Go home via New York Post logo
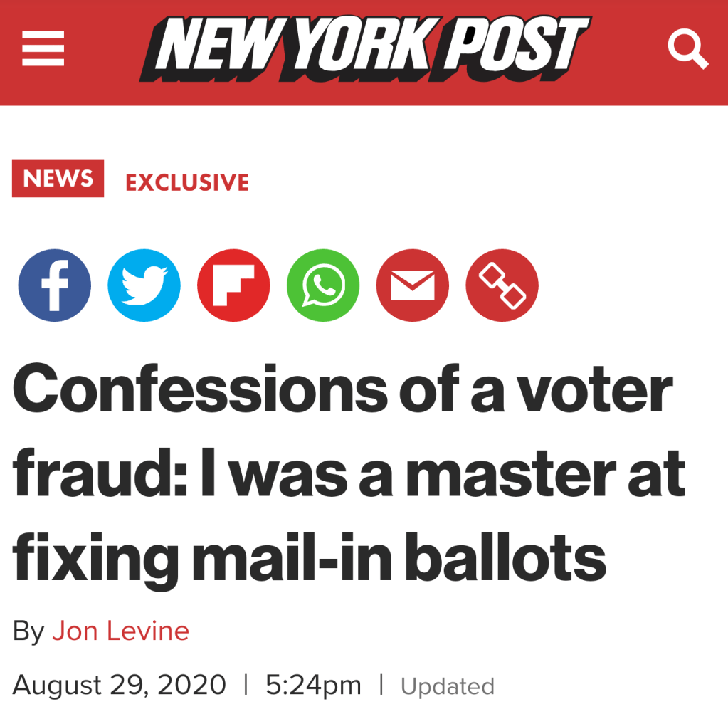This screenshot has width=728, height=714. 364,48
